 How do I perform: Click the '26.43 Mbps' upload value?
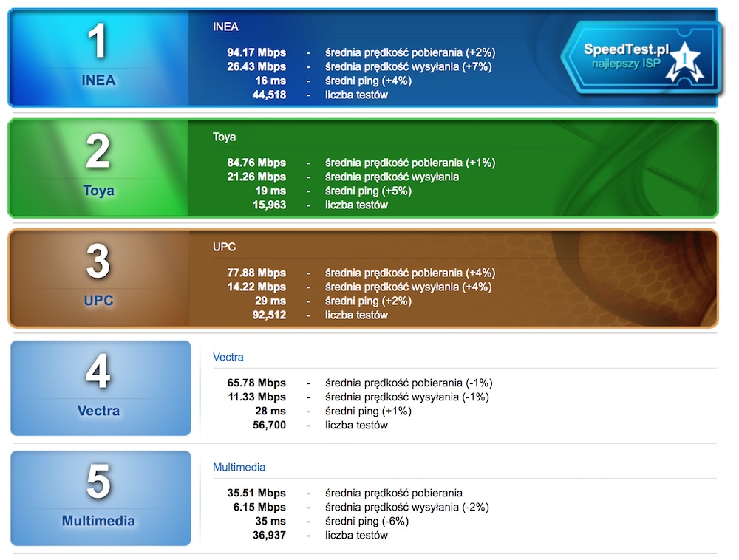[x=256, y=66]
